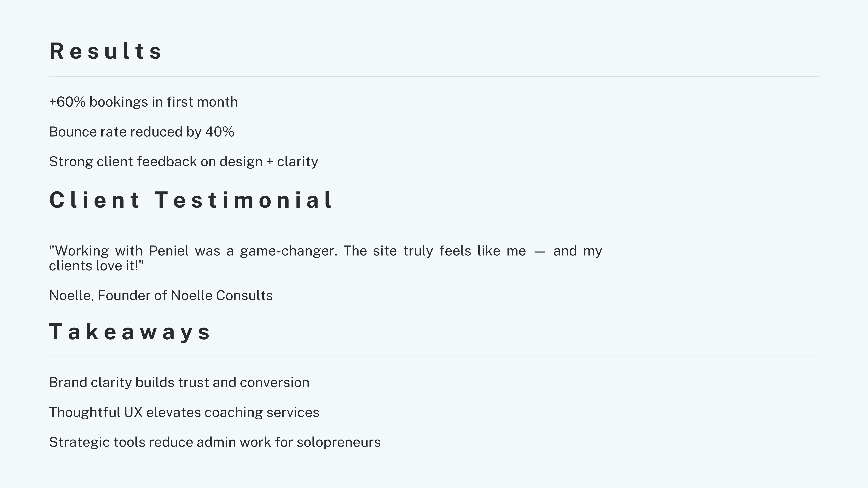Click "Thoughtful UX elevates coaching services" line
The height and width of the screenshot is (488, 868).
coord(184,413)
